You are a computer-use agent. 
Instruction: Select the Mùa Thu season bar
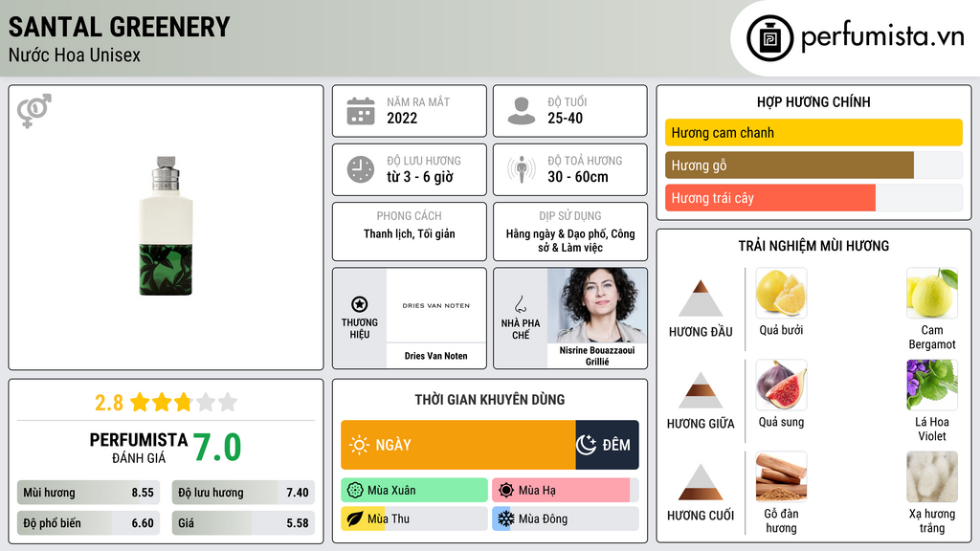point(414,518)
